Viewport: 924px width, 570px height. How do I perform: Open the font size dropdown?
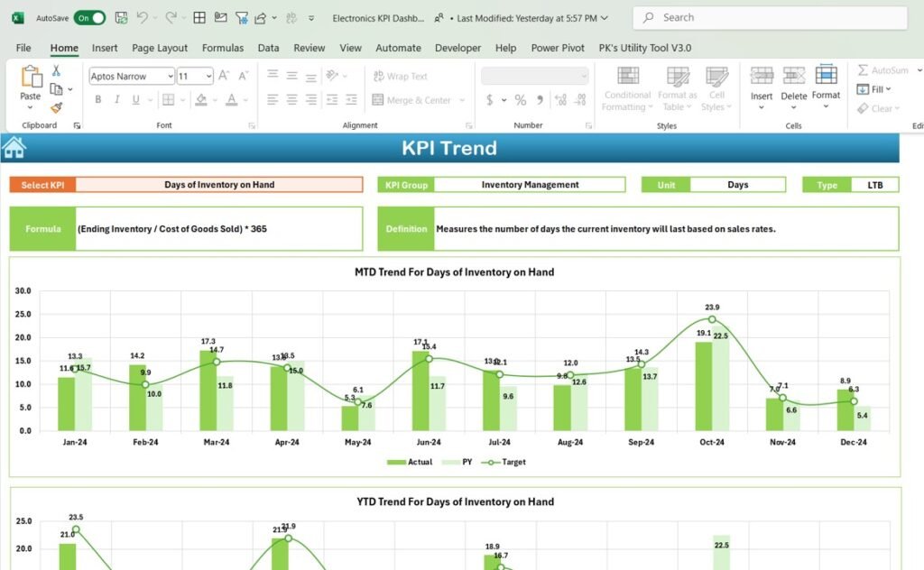coord(208,76)
